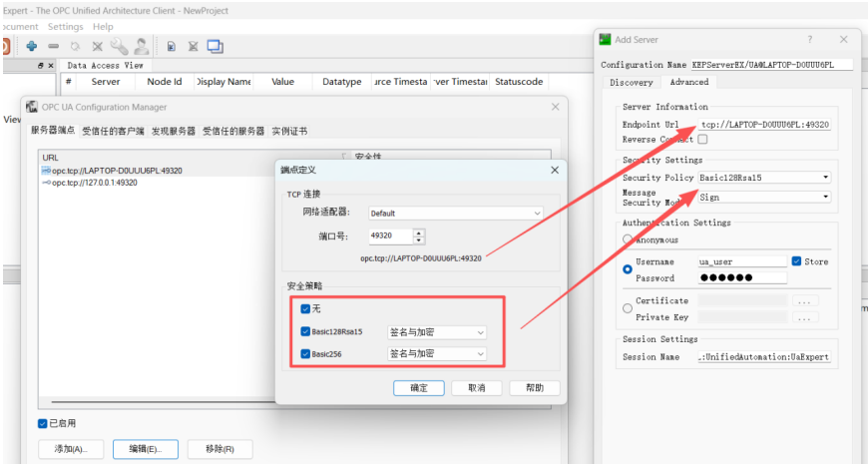Click the Statuscode column header

519,82
